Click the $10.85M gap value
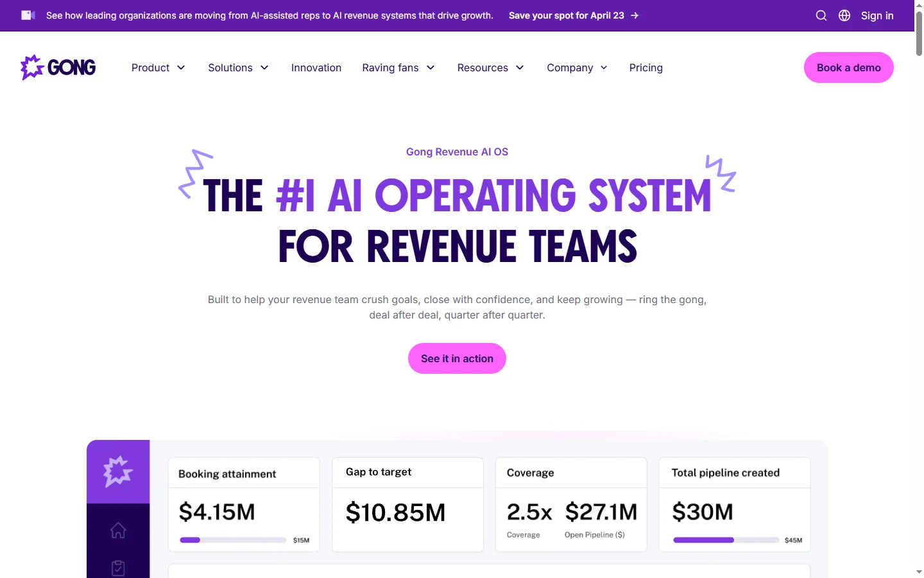The height and width of the screenshot is (578, 924). [395, 512]
